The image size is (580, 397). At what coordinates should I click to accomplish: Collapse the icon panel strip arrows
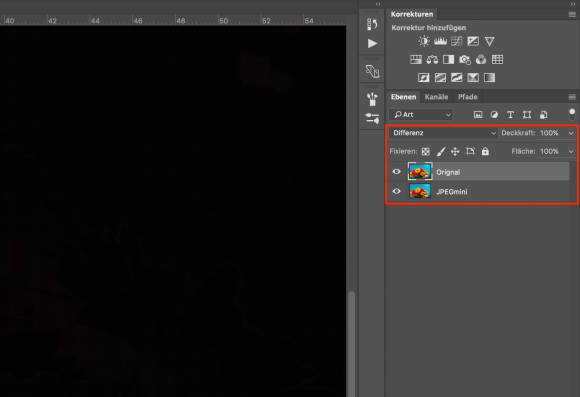pos(378,4)
